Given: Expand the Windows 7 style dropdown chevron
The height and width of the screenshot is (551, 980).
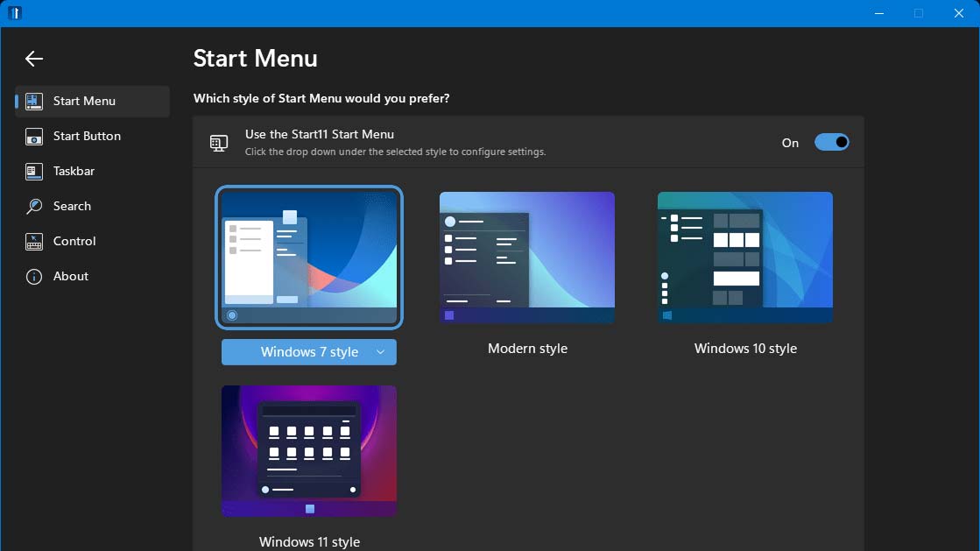Looking at the screenshot, I should [x=380, y=352].
